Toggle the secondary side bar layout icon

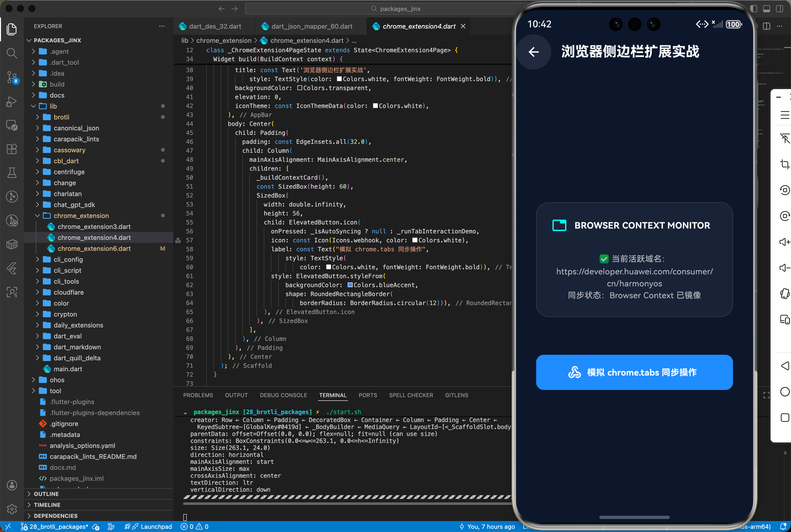click(780, 9)
